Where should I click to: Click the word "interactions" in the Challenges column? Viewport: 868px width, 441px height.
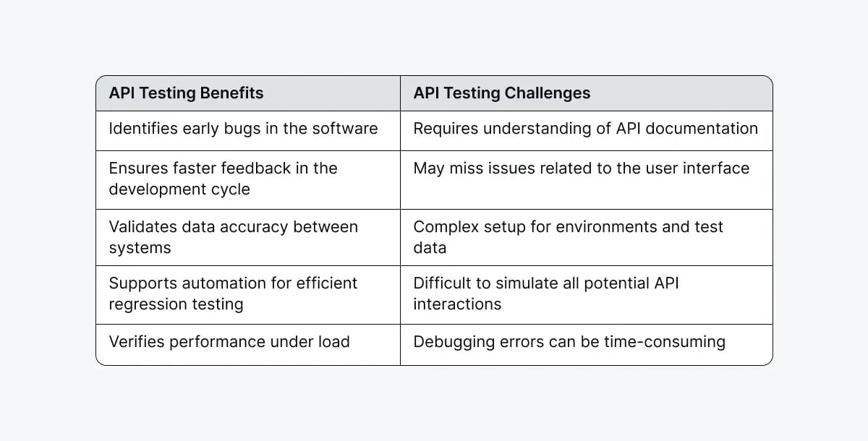(x=457, y=304)
